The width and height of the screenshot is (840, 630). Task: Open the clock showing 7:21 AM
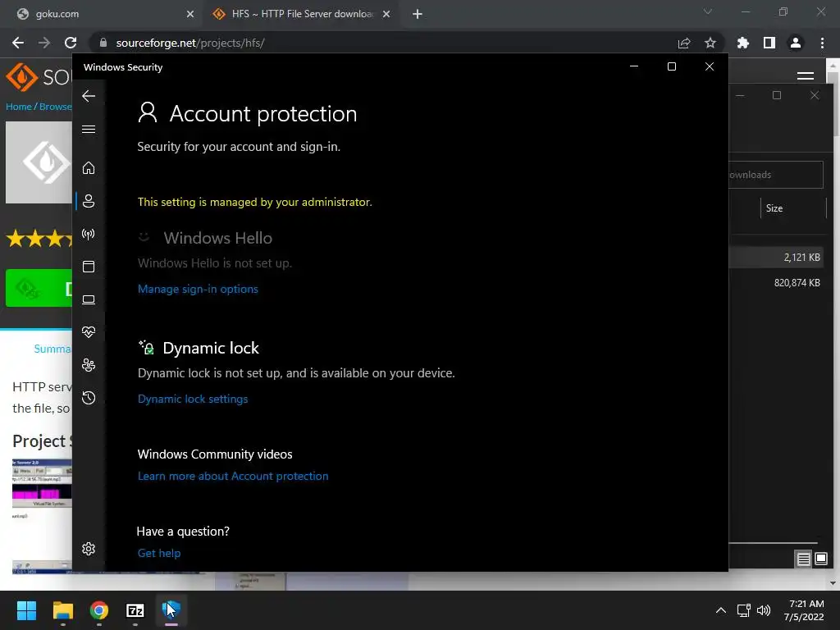(804, 610)
